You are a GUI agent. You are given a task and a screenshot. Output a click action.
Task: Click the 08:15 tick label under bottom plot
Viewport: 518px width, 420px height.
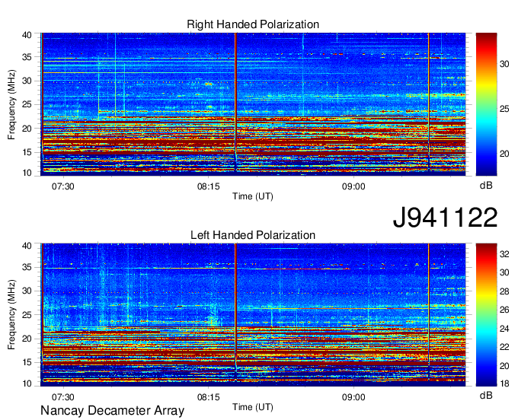pyautogui.click(x=209, y=397)
